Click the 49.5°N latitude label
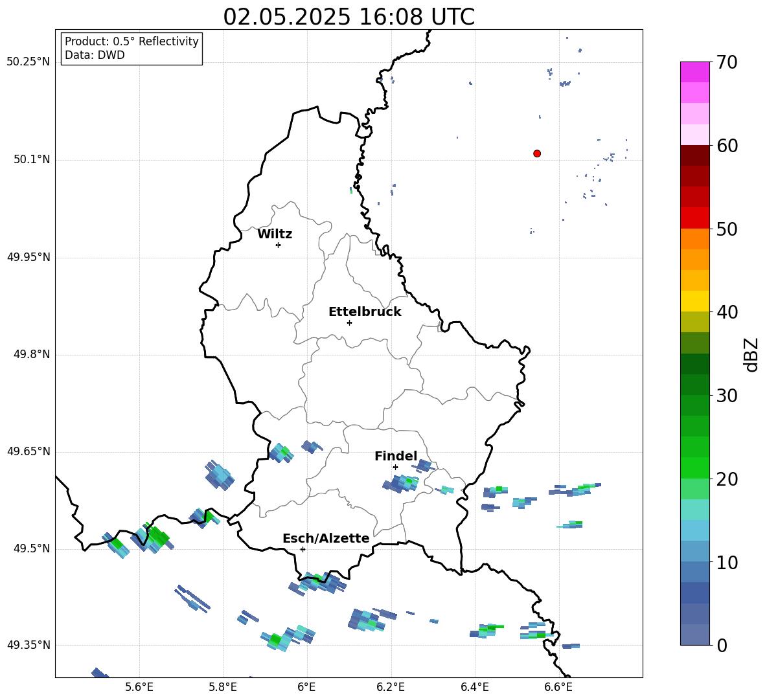The height and width of the screenshot is (700, 767). [32, 548]
